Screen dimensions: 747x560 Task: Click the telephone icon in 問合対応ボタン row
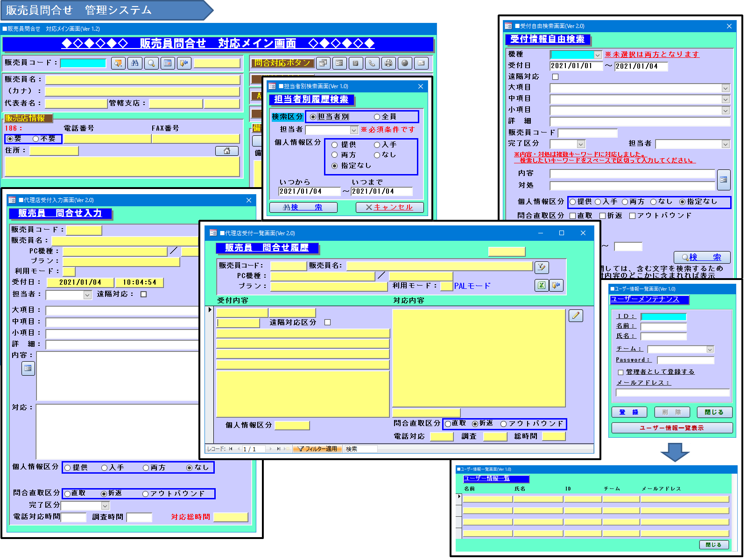pos(372,63)
